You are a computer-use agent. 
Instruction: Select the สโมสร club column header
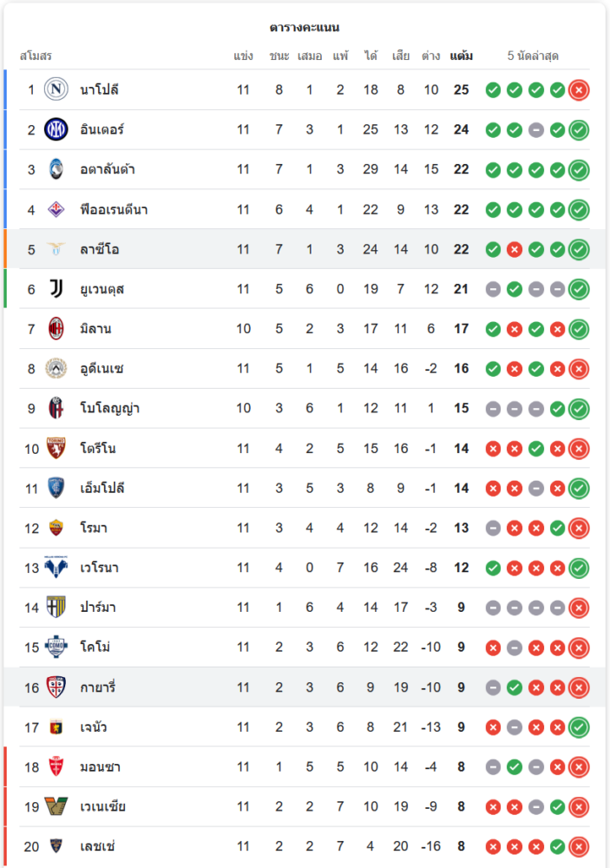(36, 56)
